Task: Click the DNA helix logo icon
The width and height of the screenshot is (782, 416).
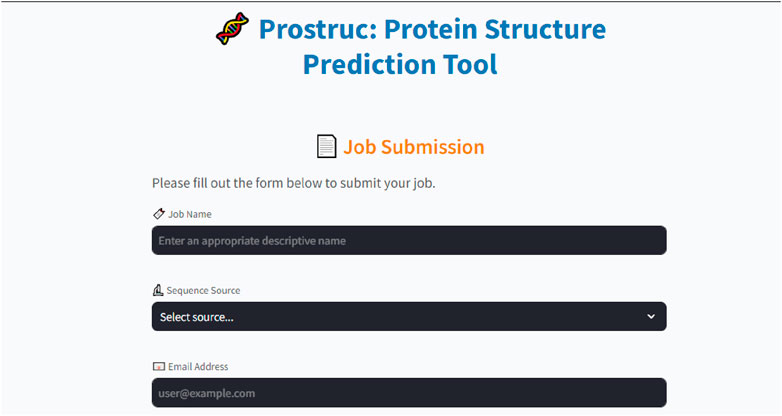Action: (x=232, y=28)
